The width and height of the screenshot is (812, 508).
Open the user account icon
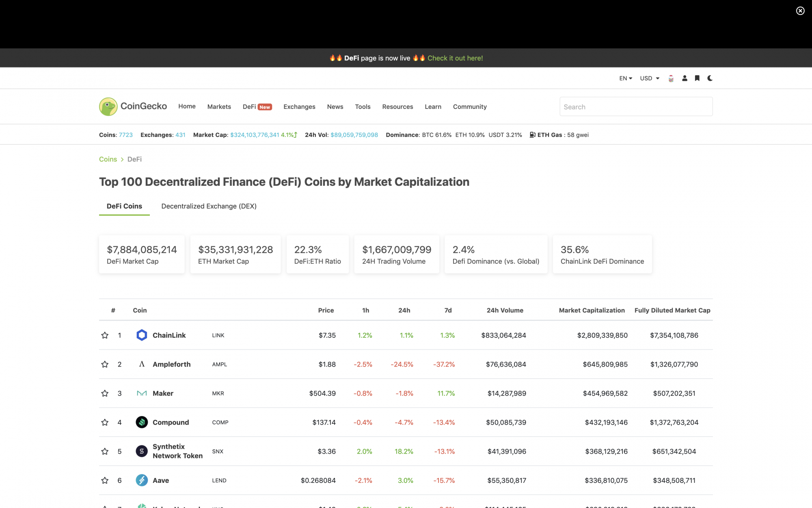[685, 78]
